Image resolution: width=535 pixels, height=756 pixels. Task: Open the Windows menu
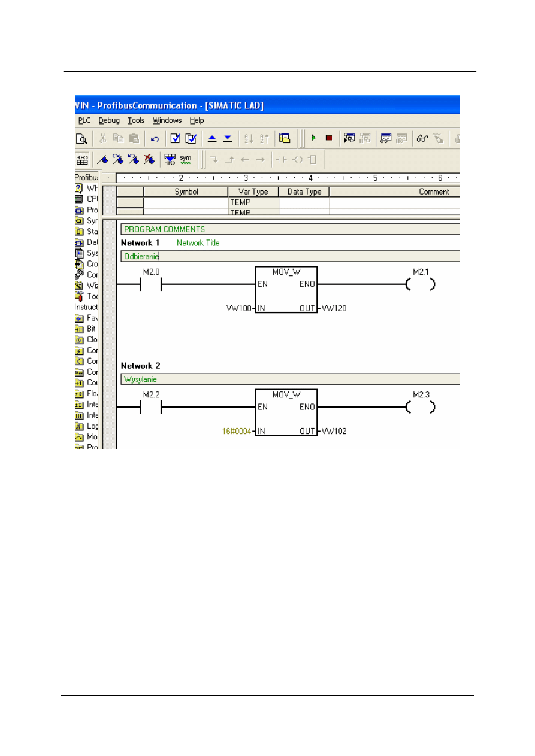tap(167, 120)
